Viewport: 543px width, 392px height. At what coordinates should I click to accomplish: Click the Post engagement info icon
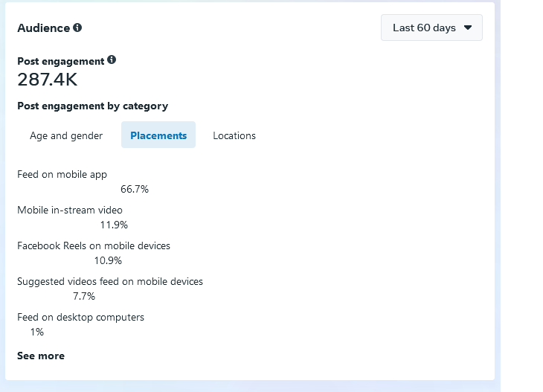(x=112, y=60)
